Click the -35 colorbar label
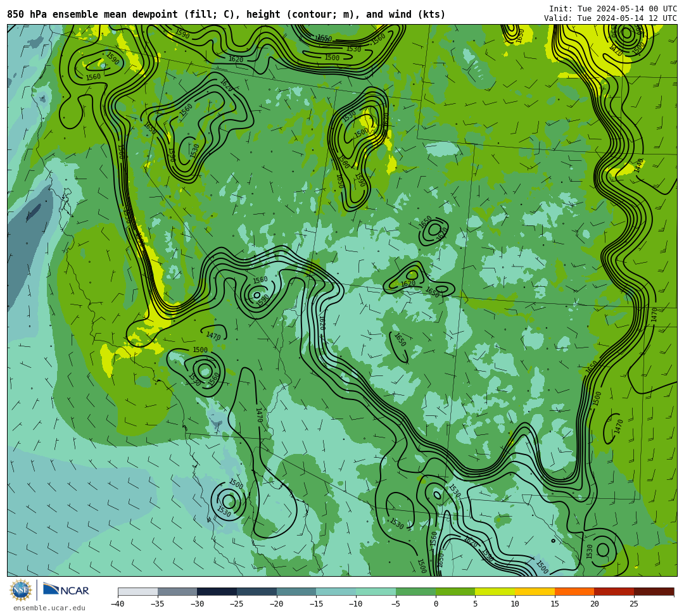The image size is (684, 616). [157, 604]
